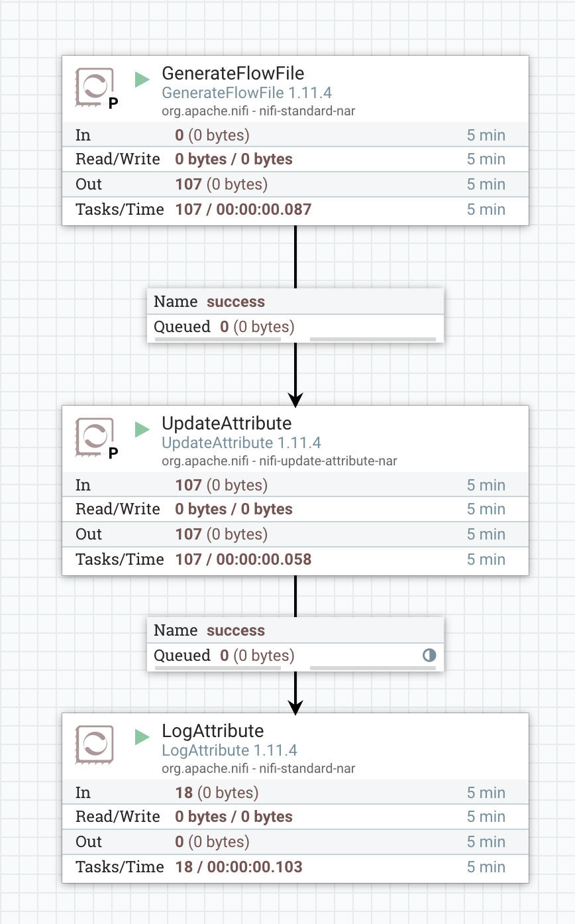Screen dimensions: 575x924
Task: Click GenerateFlowFile In value 0 (0 bytes)
Action: [x=212, y=135]
